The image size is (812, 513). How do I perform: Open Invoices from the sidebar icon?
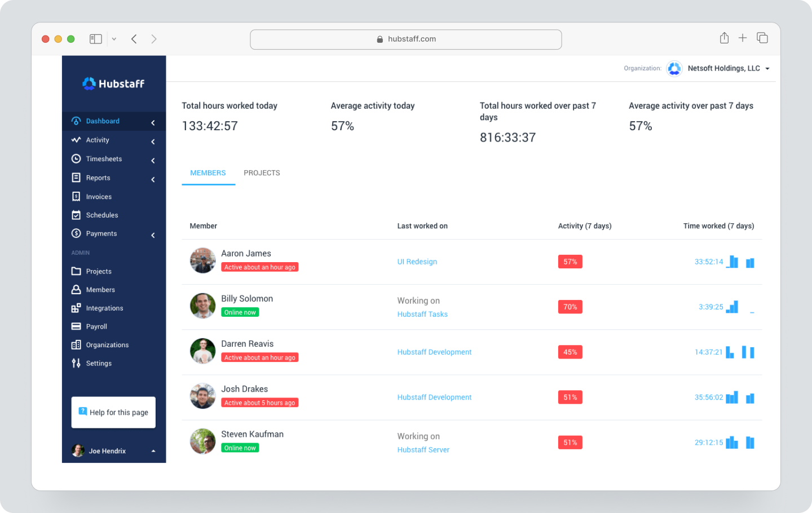tap(76, 196)
